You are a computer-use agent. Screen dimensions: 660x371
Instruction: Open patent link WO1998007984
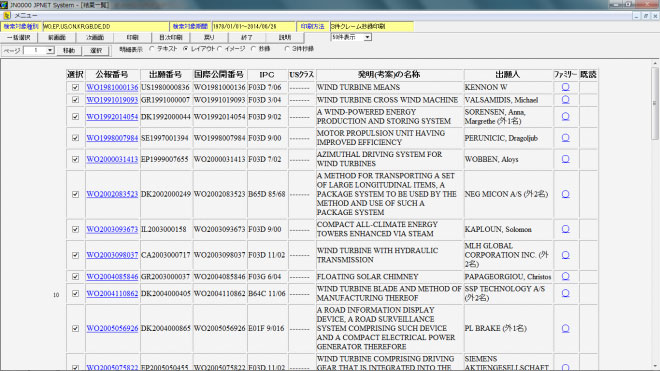tap(112, 138)
